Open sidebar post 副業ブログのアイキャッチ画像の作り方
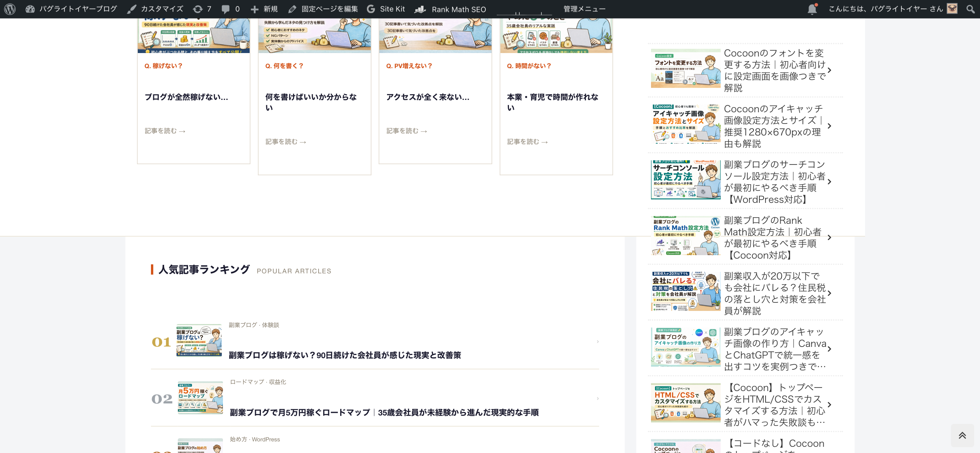 775,349
